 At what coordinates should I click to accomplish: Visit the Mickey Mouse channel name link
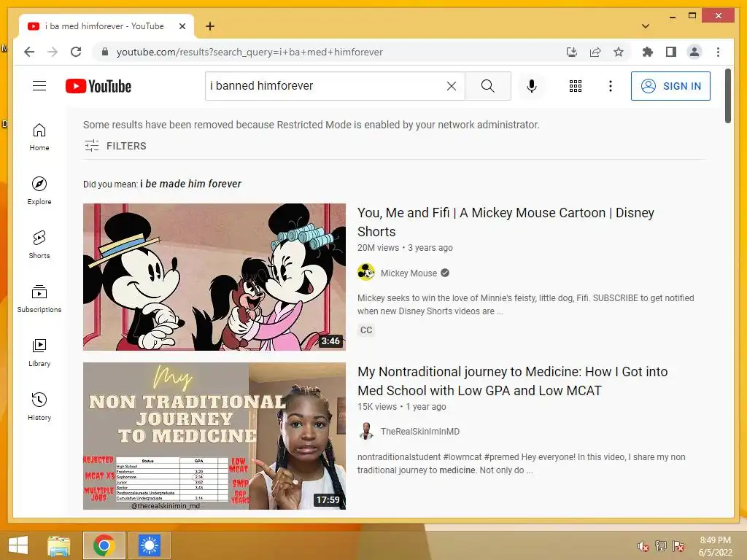409,273
